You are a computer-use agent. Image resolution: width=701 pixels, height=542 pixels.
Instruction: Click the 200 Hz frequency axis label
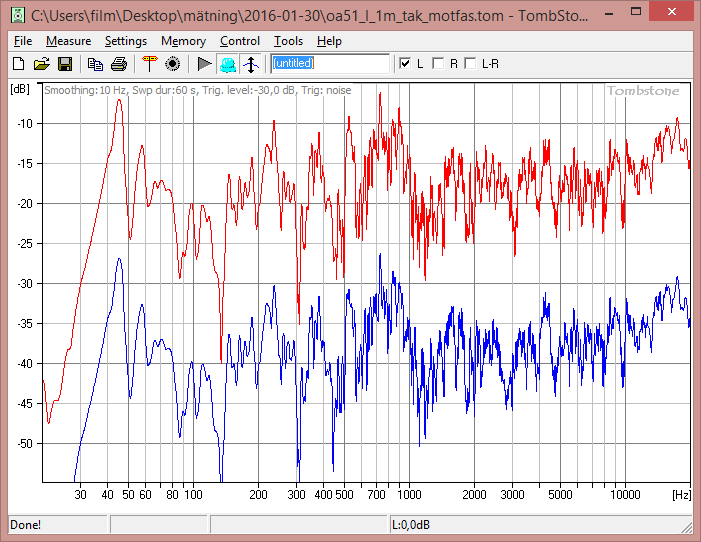point(258,495)
